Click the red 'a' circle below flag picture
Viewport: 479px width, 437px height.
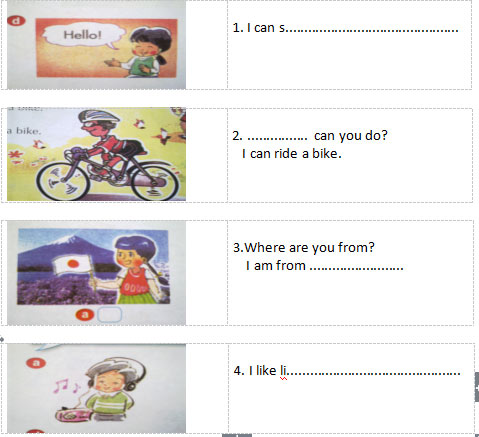click(x=85, y=314)
